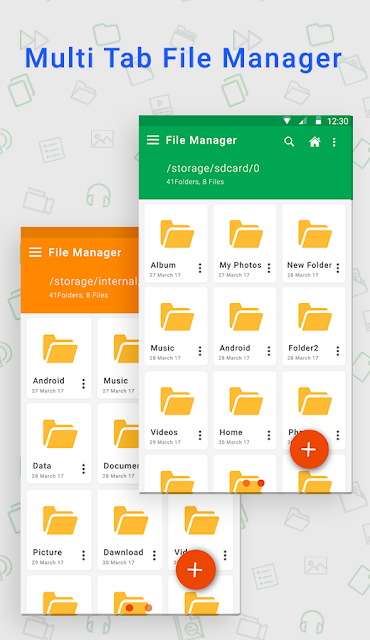Open the New Folder folder
Screen dimensions: 370x640
click(314, 243)
